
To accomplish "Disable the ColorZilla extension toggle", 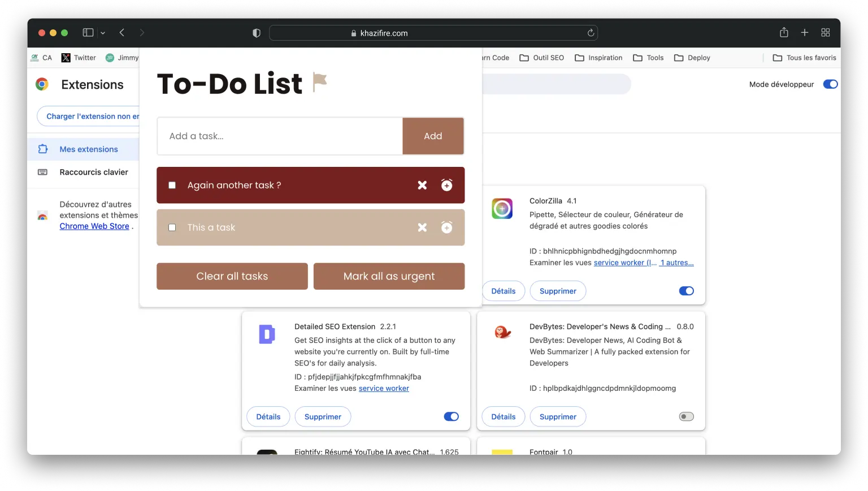I will [x=686, y=291].
